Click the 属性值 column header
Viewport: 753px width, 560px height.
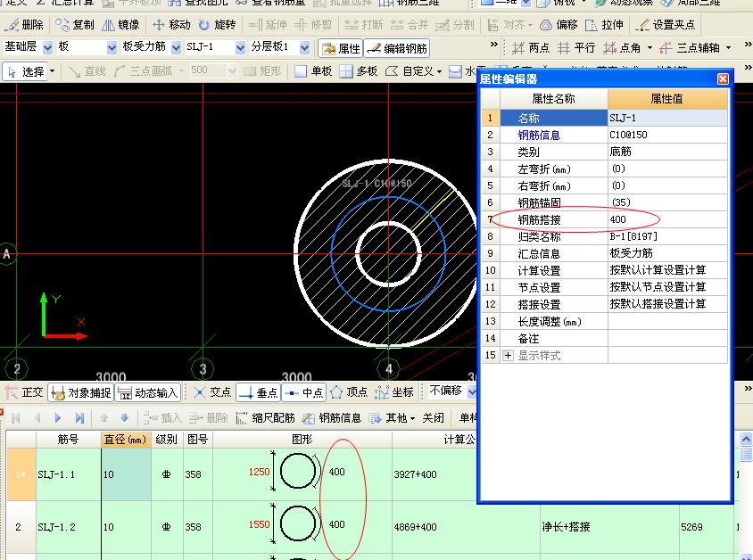click(x=668, y=99)
